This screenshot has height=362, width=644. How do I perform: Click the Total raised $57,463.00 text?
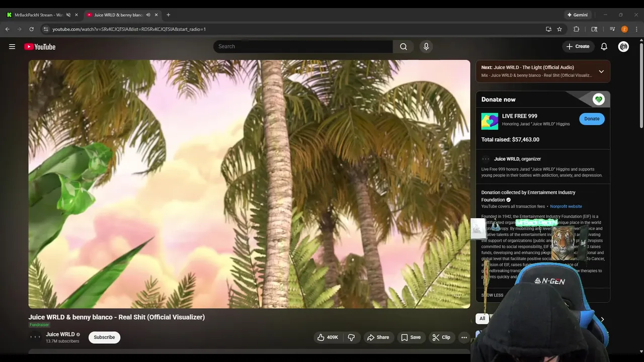[510, 140]
